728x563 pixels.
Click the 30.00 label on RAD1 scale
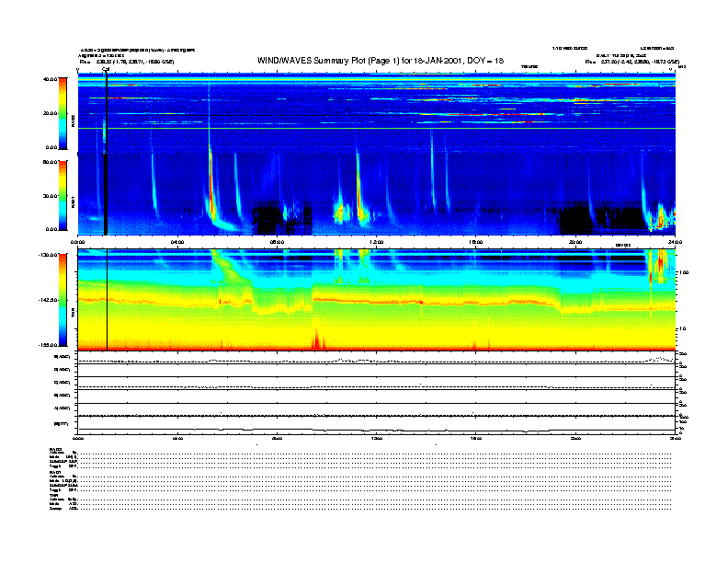tap(50, 196)
